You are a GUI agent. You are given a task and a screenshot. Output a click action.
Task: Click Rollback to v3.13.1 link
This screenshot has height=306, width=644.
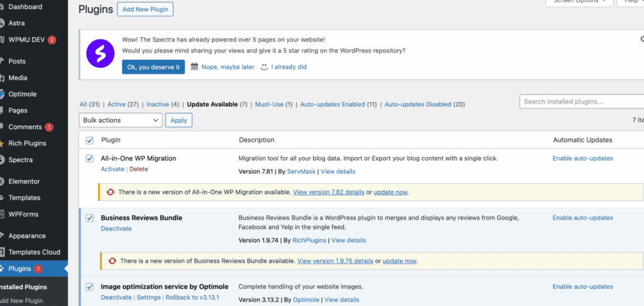(x=192, y=297)
